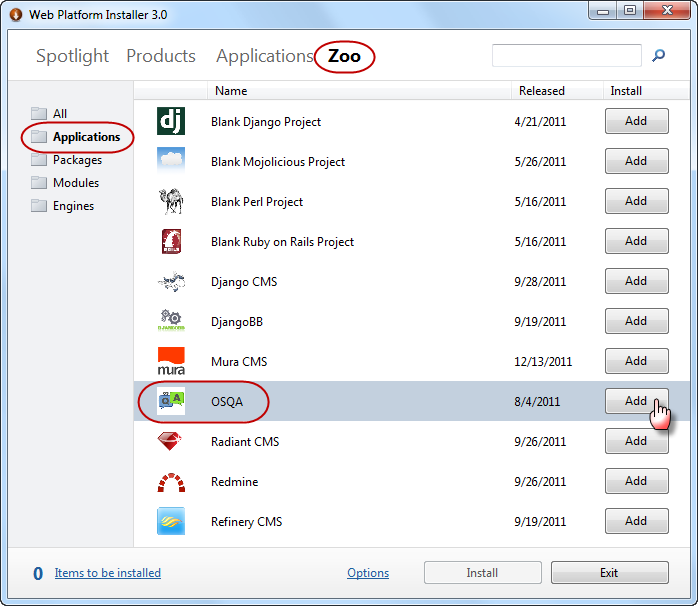The width and height of the screenshot is (698, 606).
Task: Click the Install button at bottom
Action: pyautogui.click(x=483, y=573)
